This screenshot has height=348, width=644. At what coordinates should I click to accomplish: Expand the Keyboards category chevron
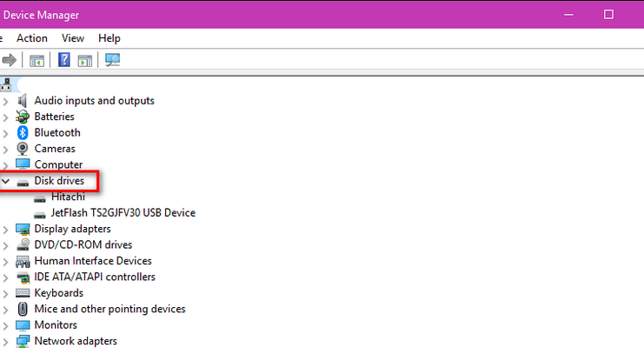pos(5,294)
